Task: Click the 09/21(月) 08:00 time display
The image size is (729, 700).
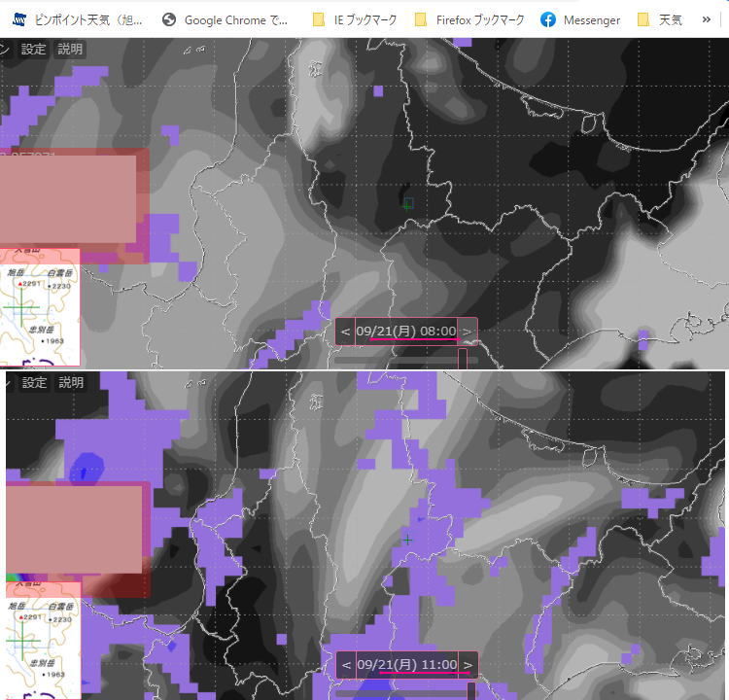Action: pos(406,332)
